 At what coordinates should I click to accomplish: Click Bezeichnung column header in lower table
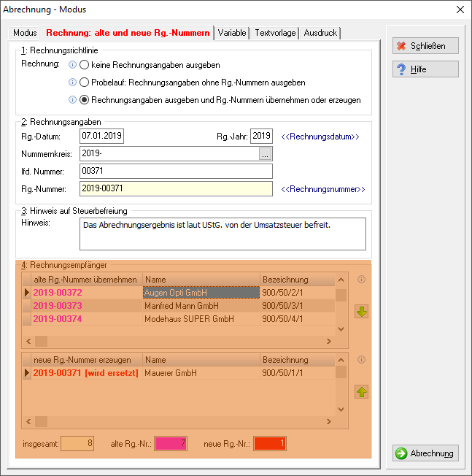(x=297, y=360)
